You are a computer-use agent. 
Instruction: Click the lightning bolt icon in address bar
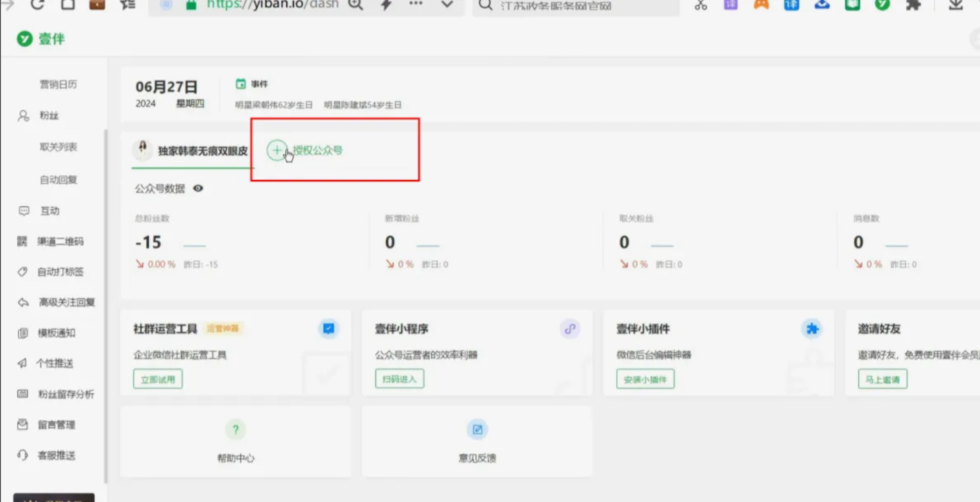(x=386, y=5)
